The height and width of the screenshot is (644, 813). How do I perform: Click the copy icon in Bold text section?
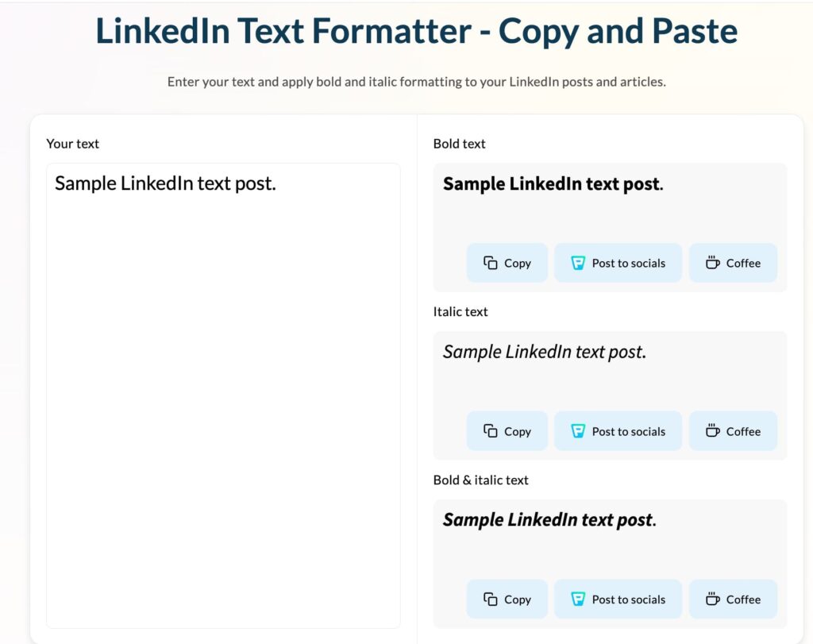pos(491,263)
